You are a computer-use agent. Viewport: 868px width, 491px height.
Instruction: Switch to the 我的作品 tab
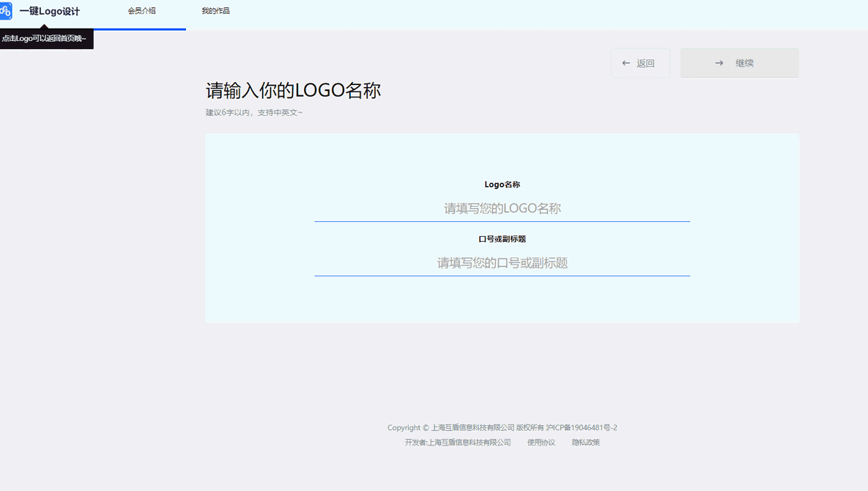coord(215,12)
